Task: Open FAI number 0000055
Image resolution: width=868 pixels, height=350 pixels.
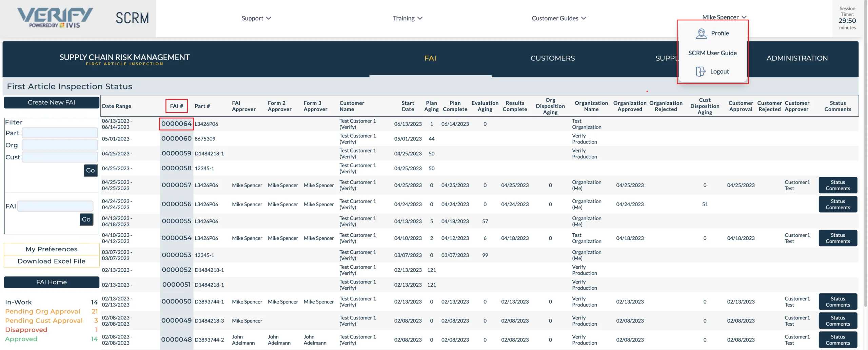Action: coord(176,221)
